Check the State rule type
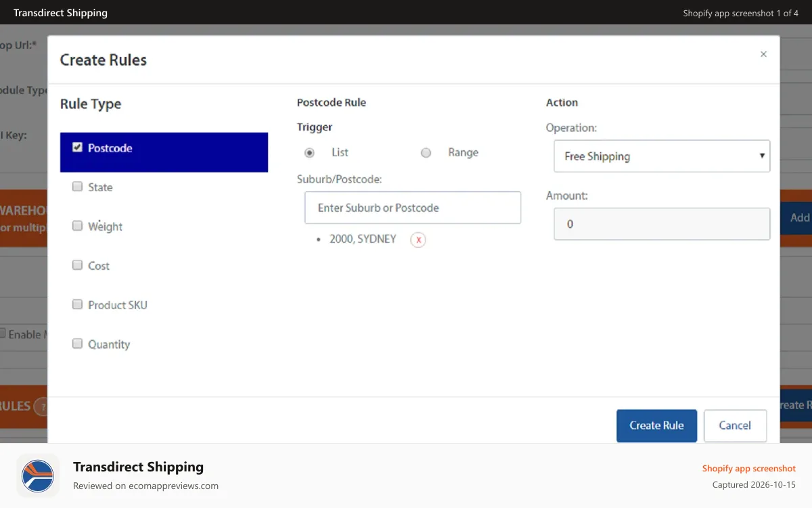The height and width of the screenshot is (508, 812). click(77, 186)
